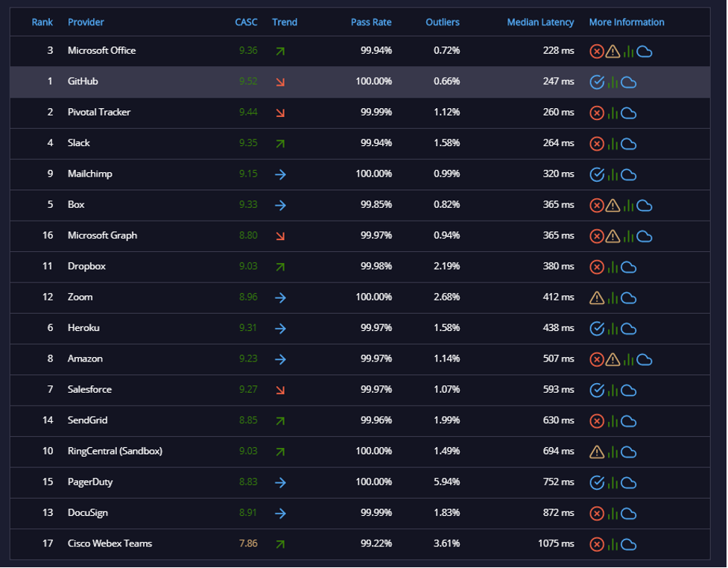
Task: Select the Heroku provider name
Action: (83, 328)
